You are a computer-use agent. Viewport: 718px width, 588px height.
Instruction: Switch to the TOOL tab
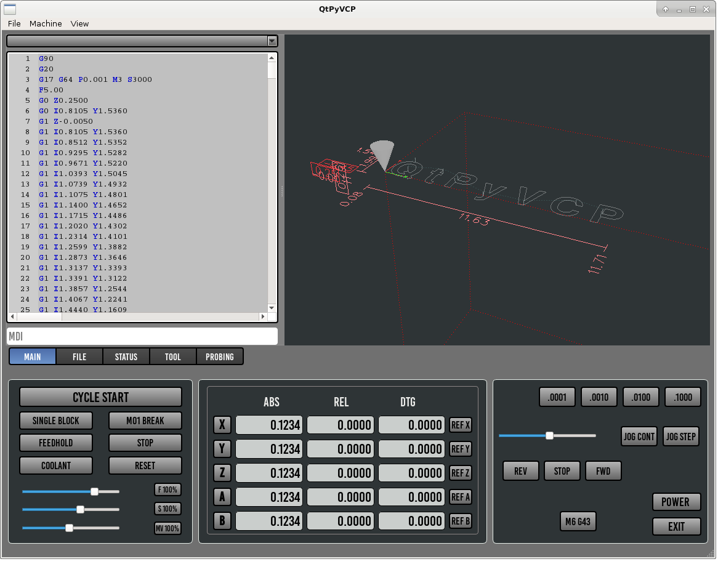pos(172,356)
